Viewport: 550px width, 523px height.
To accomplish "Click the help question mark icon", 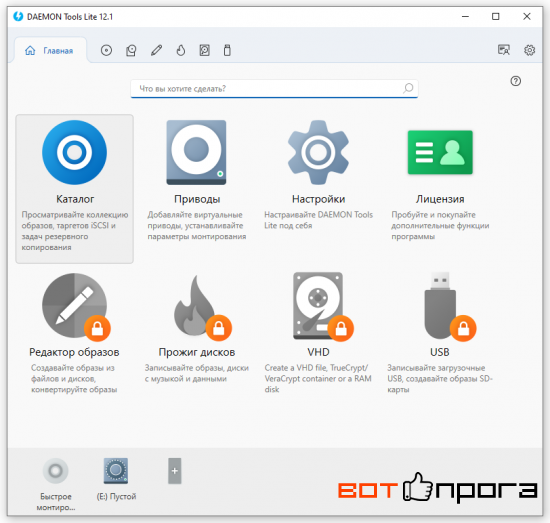I will [x=515, y=81].
